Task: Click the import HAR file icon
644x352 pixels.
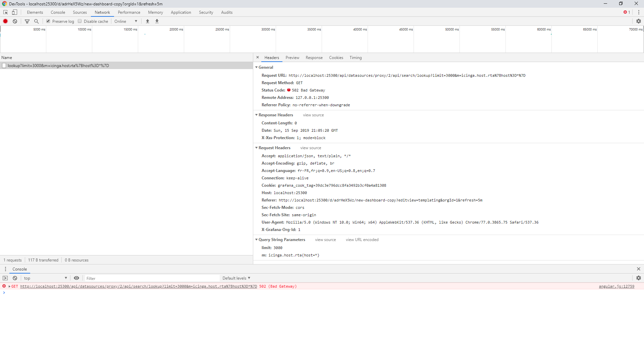Action: point(148,21)
